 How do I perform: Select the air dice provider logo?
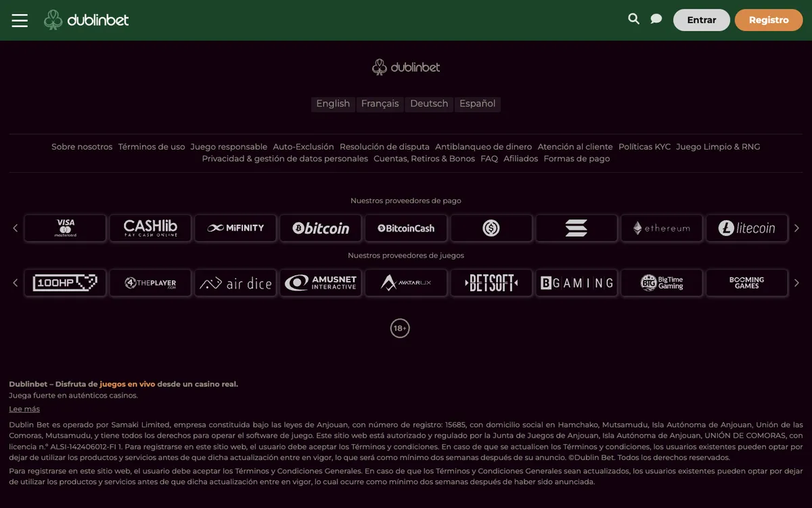tap(235, 283)
